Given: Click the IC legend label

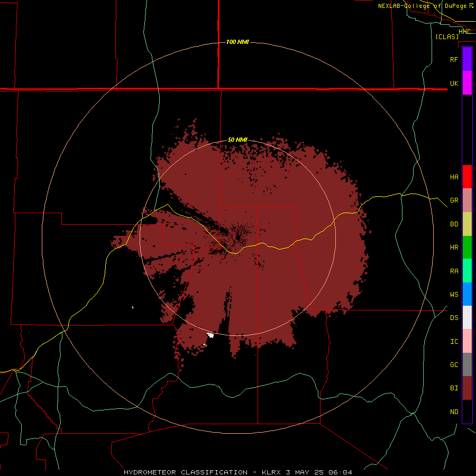Looking at the screenshot, I should tap(454, 342).
